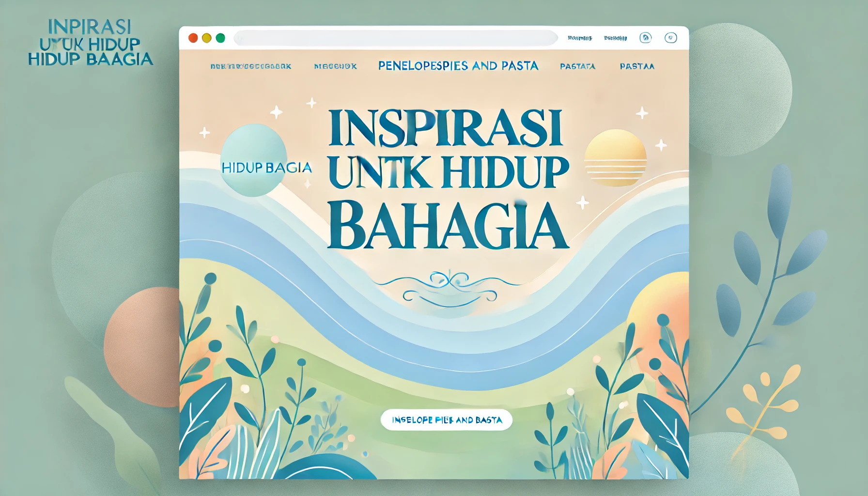
Task: Open the PENELOPESPIES AND PASTA menu item
Action: (458, 65)
